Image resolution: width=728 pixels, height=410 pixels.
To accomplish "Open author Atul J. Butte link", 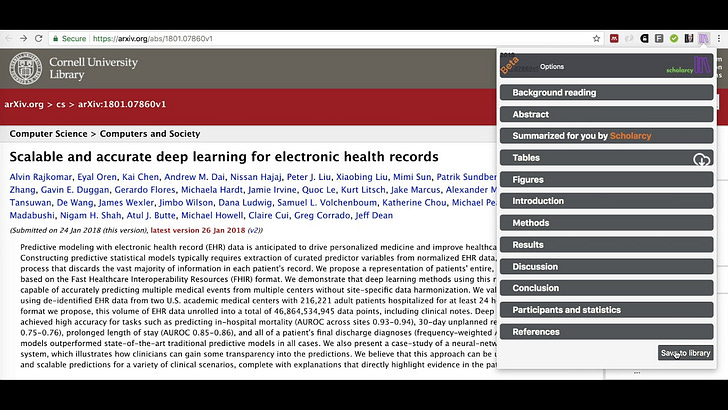I will click(x=151, y=215).
